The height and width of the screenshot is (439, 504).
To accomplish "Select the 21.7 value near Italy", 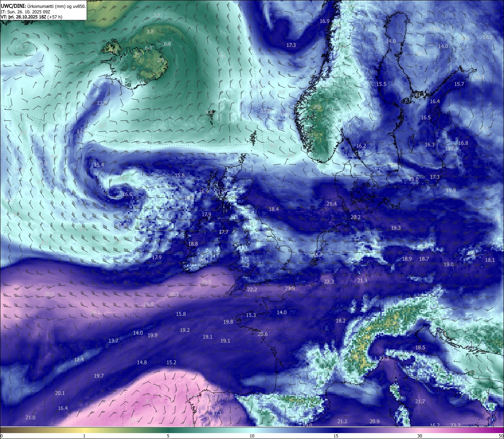I will point(420,401).
